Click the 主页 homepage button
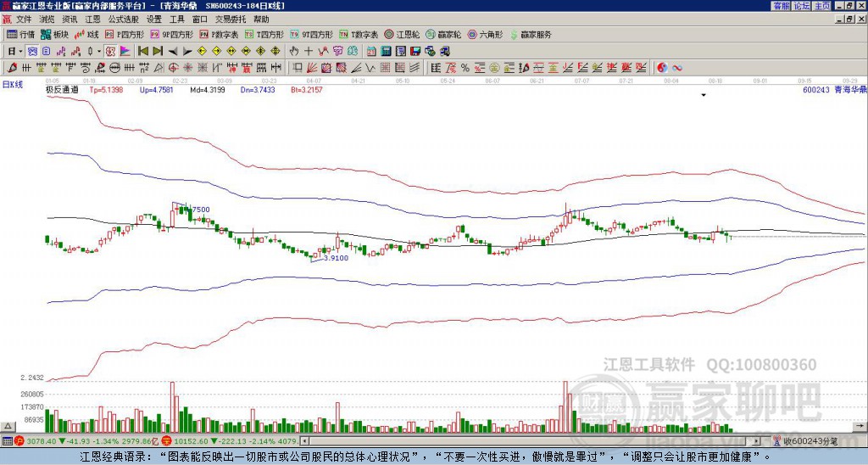The height and width of the screenshot is (465, 868). (x=822, y=6)
